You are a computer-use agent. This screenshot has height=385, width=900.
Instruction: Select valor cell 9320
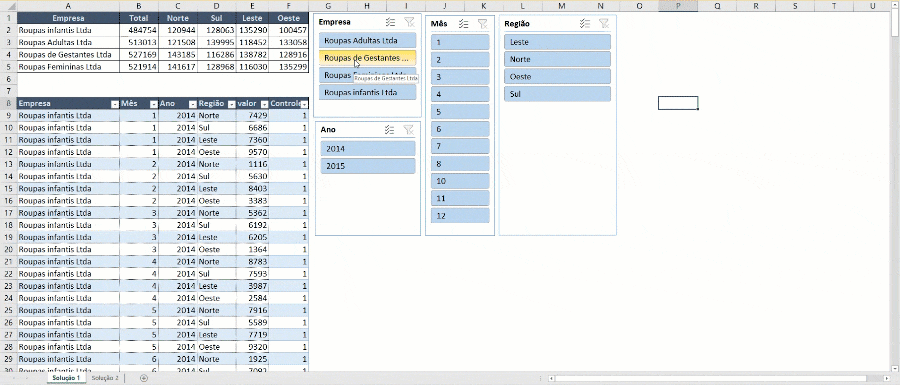click(253, 347)
